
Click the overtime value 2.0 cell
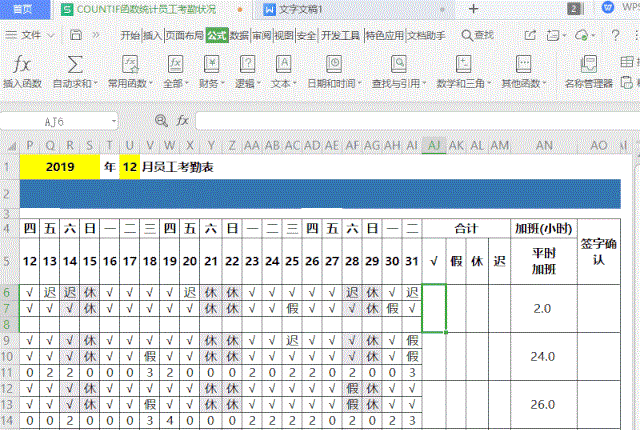(x=544, y=308)
